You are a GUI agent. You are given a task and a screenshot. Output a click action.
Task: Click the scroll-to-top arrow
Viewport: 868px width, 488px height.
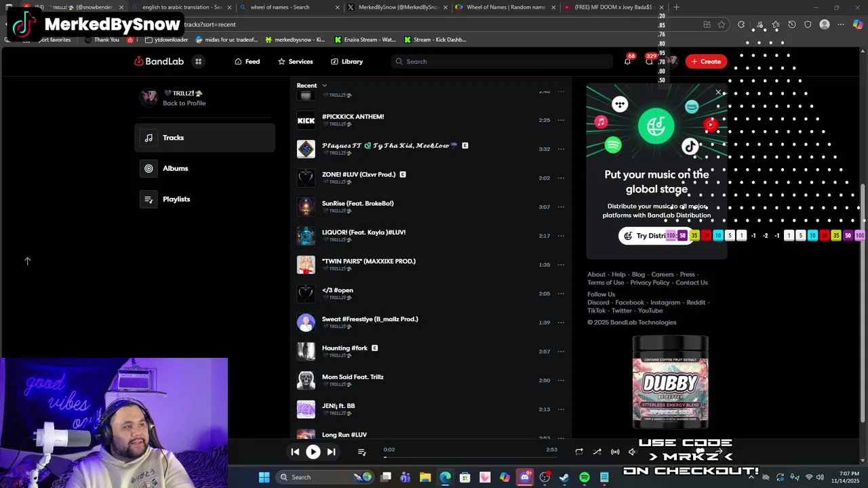coord(28,261)
